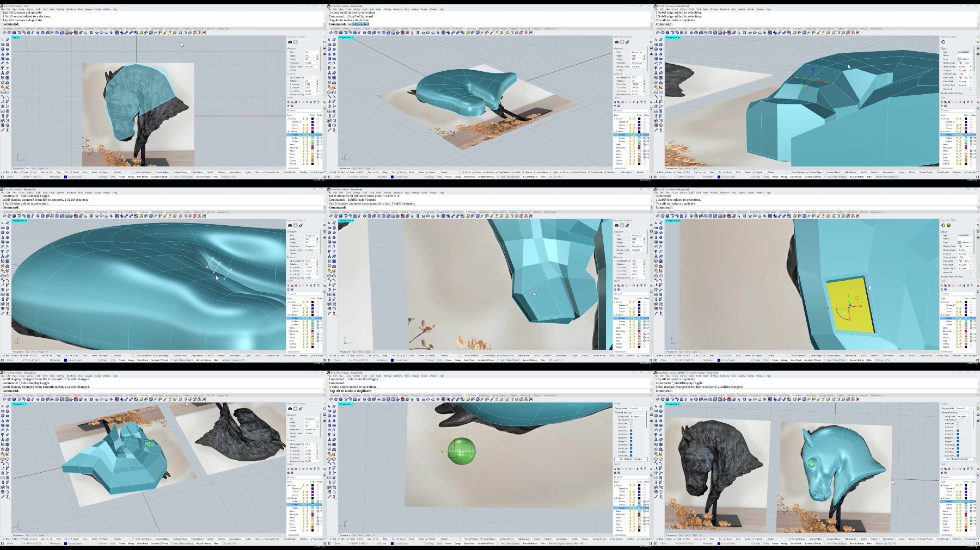Image resolution: width=980 pixels, height=550 pixels.
Task: Collapse Curves layer group in blue-gumball screenshot
Action: [942, 119]
